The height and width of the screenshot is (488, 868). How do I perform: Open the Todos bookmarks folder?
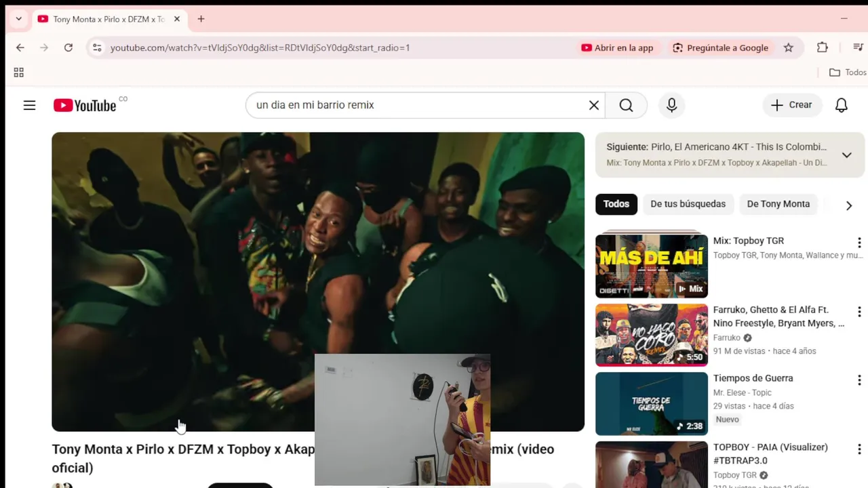848,73
